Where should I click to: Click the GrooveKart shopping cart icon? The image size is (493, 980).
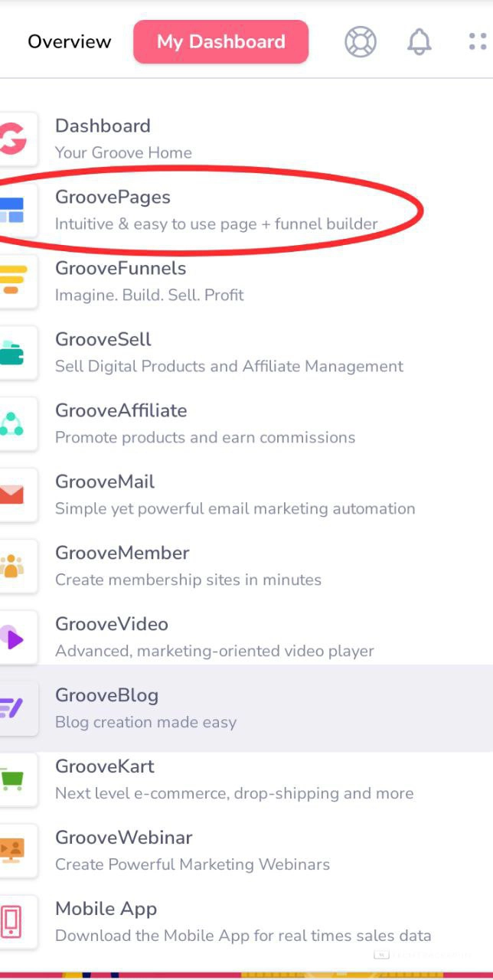14,780
